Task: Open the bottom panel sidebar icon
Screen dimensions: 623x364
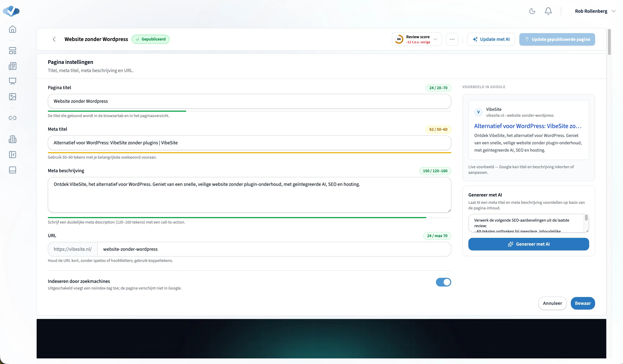Action: [x=13, y=170]
